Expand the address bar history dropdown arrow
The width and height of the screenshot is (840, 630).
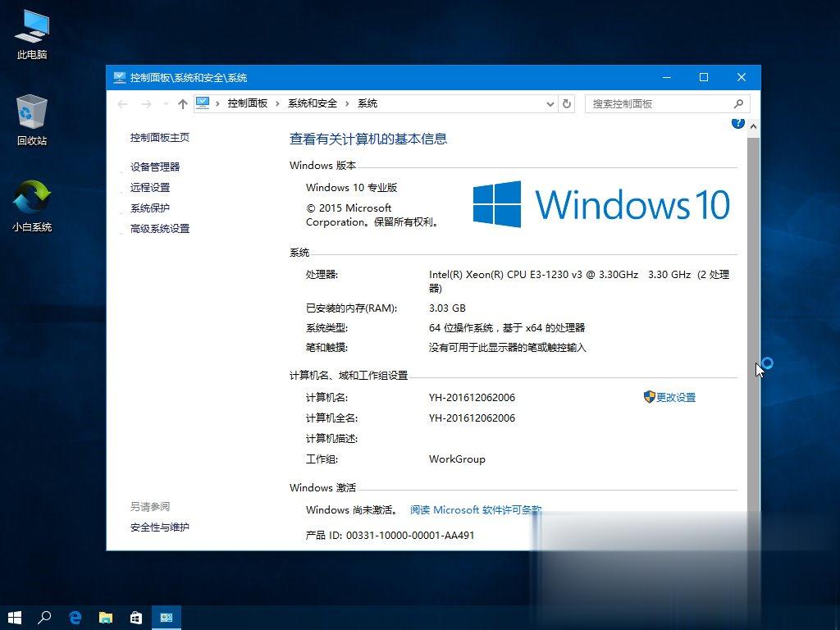coord(550,103)
